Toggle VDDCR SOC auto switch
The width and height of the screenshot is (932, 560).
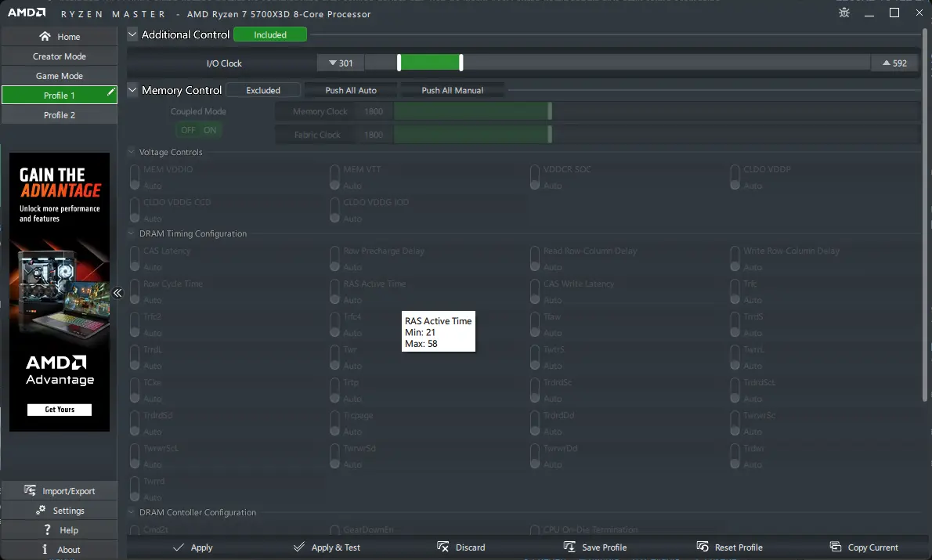pos(535,177)
